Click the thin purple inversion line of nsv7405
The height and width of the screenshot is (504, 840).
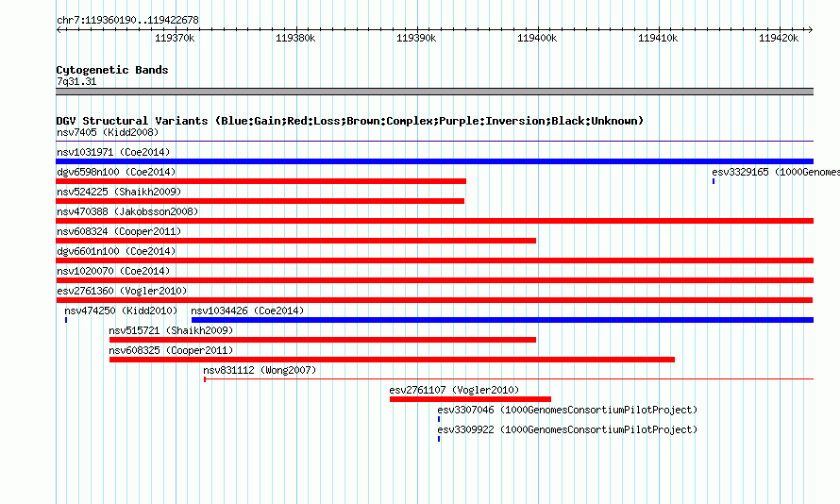434,142
